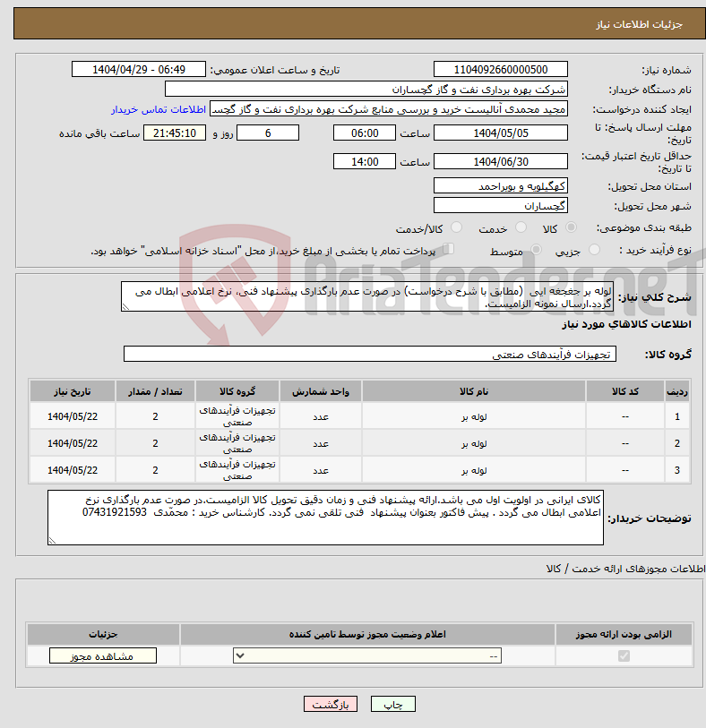
Task: Click the quantity 2 in row 2
Action: 155,443
